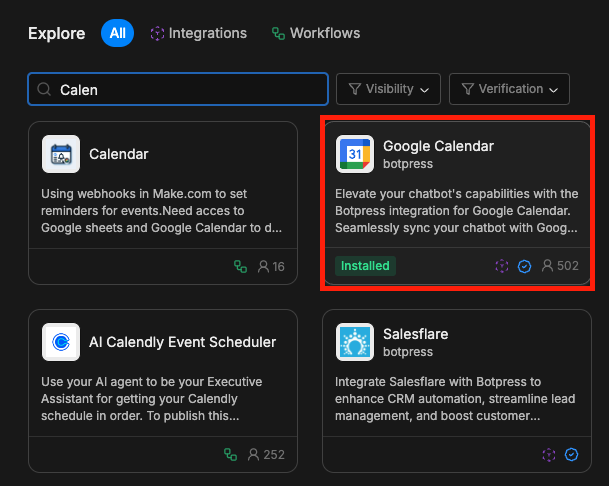The image size is (609, 486).
Task: Click the user count icon showing 502
Action: 547,266
